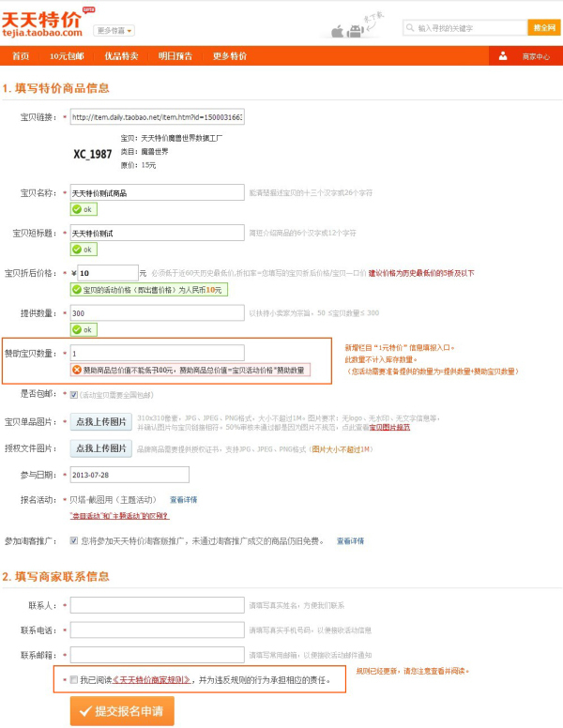Click the green ok checkmark under 提供数量

pos(77,329)
